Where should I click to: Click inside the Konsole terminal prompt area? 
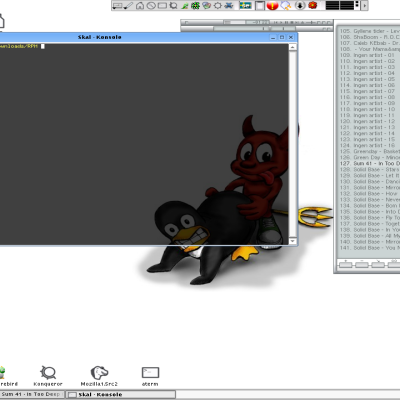[143, 144]
